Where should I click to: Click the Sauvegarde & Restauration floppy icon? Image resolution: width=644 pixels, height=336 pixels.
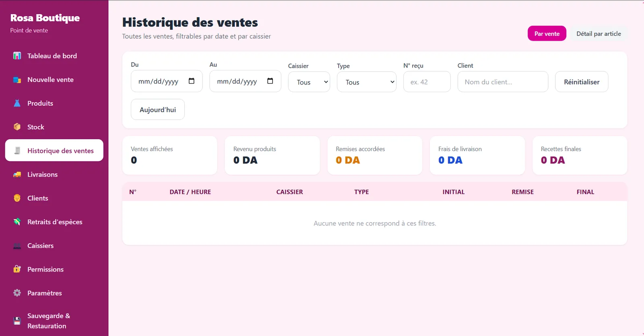[x=17, y=321]
